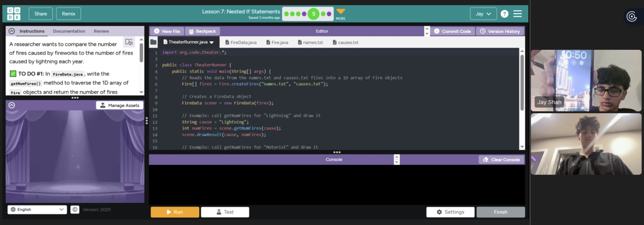Open Manage Assets
This screenshot has width=644, height=225.
(x=119, y=105)
